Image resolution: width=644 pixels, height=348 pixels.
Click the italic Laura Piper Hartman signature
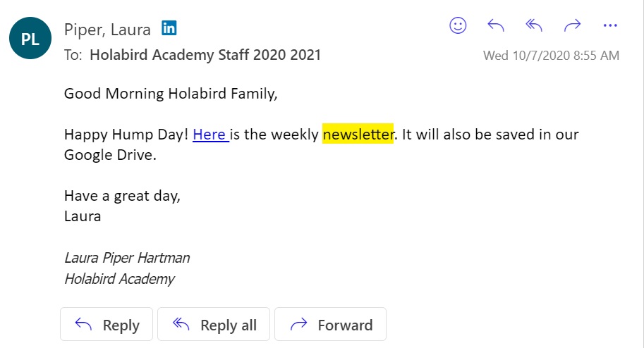click(x=127, y=258)
